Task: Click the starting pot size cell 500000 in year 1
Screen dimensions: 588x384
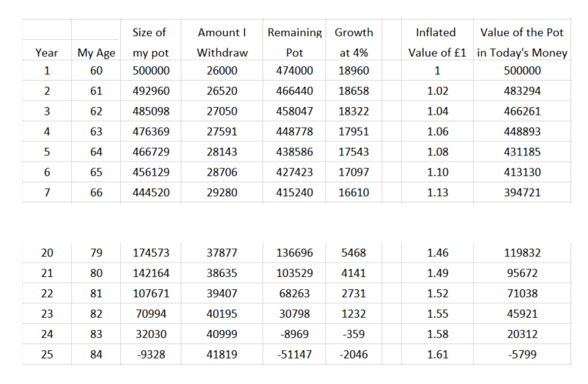Action: [x=151, y=71]
